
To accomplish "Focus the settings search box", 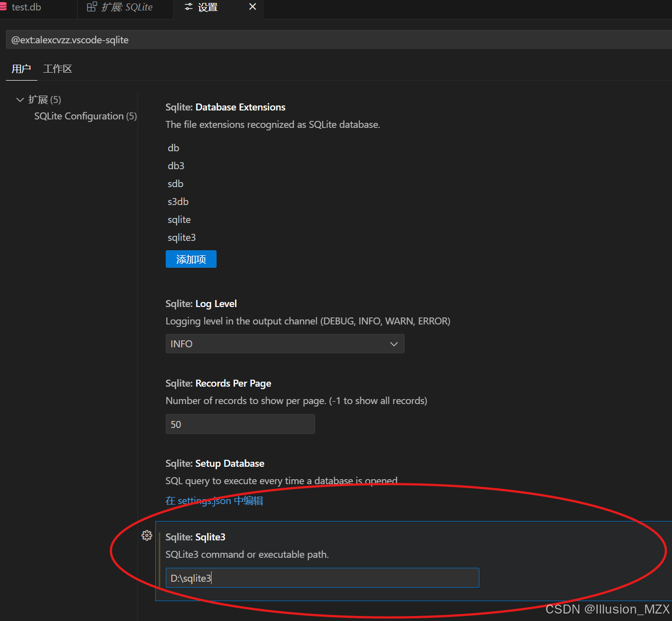I will point(338,40).
